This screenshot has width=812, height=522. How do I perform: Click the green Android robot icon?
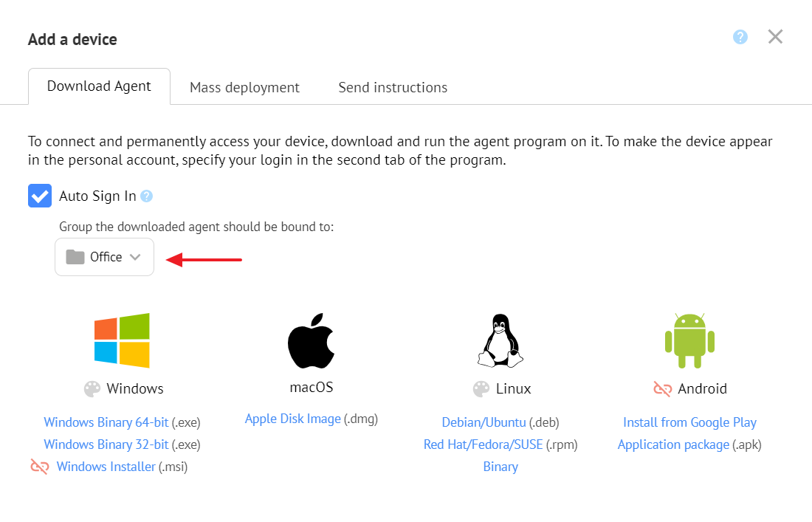[689, 340]
